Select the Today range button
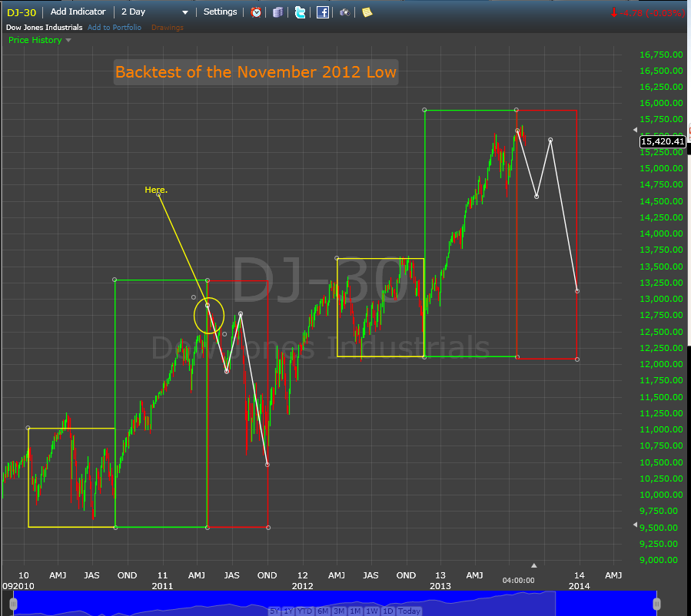This screenshot has height=616, width=691. coord(409,611)
